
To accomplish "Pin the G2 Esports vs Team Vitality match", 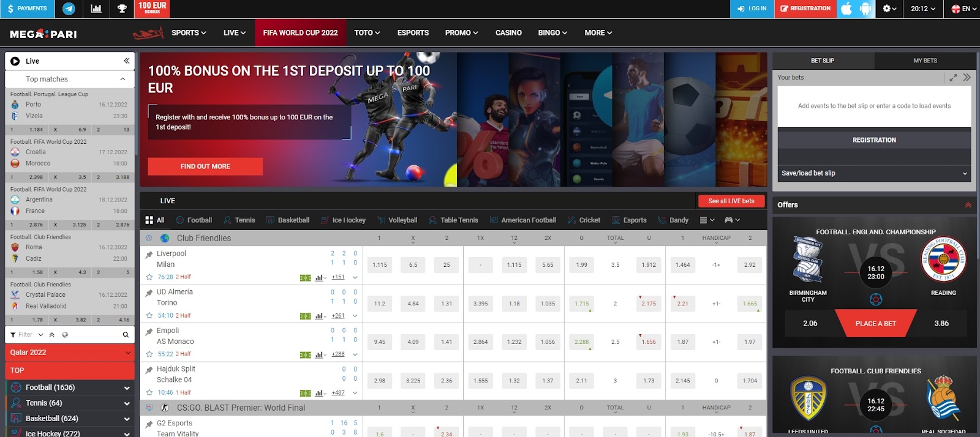I will [149, 424].
